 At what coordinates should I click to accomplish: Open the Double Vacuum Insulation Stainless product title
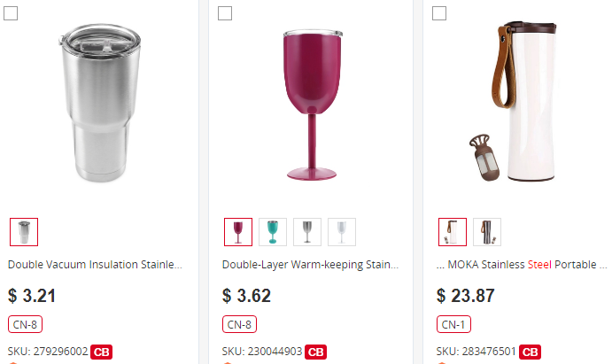click(x=96, y=264)
